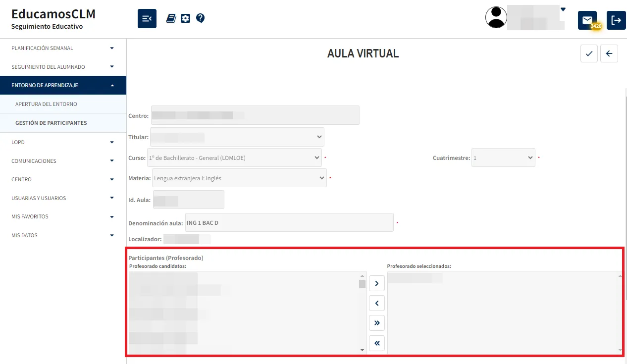The width and height of the screenshot is (627, 364).
Task: Move all teachers with the double right arrow
Action: (x=376, y=323)
